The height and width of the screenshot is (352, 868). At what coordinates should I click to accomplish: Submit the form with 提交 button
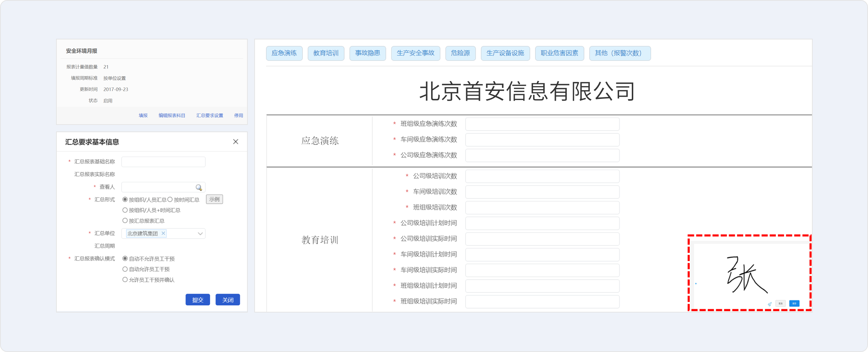198,300
